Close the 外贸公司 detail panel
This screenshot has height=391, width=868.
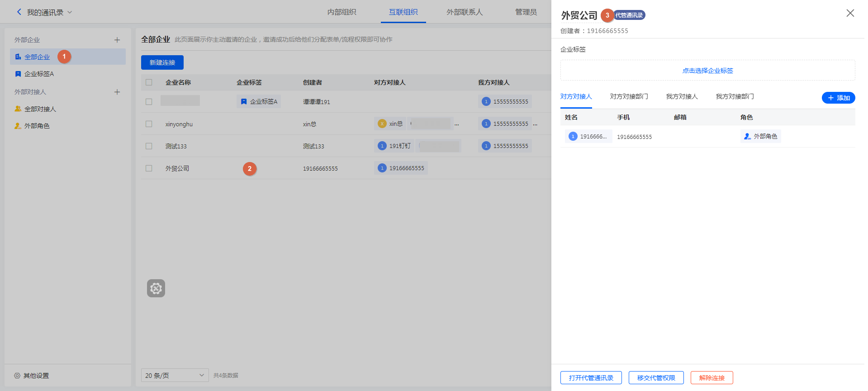coord(850,13)
